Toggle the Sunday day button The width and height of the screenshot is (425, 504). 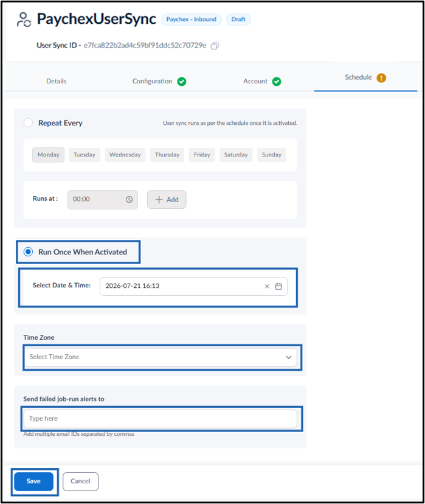(x=272, y=155)
